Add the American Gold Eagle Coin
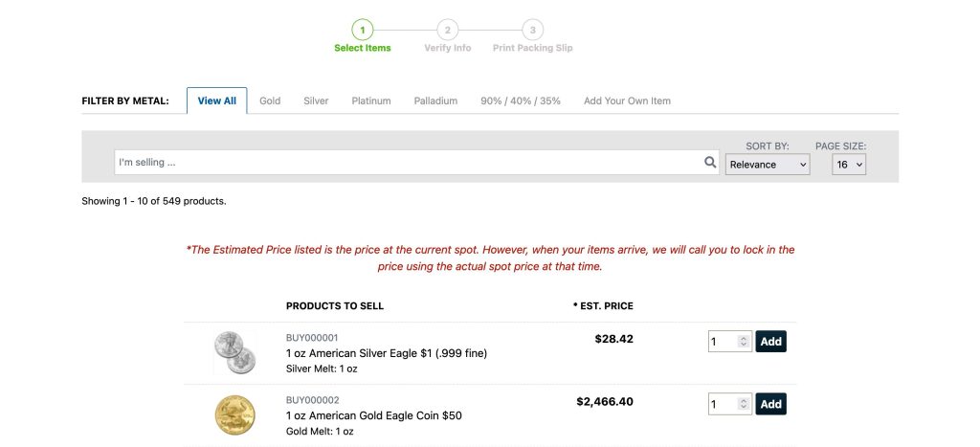980x447 pixels. [x=770, y=404]
